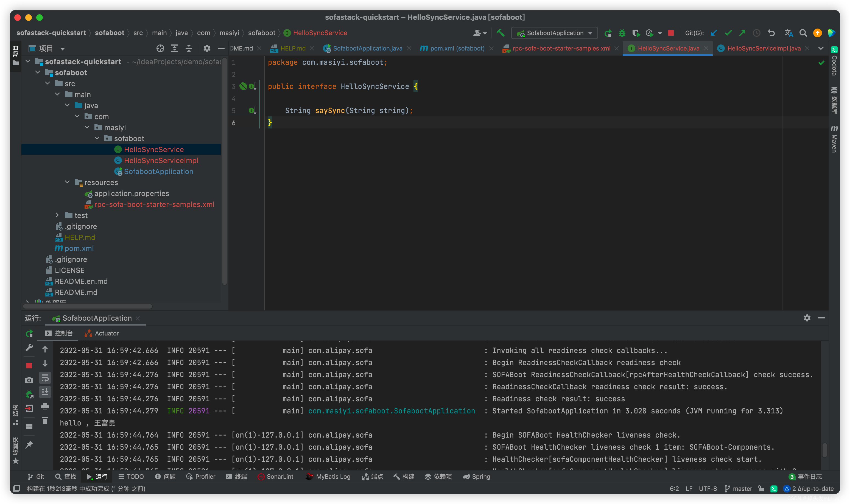
Task: Click the rollback undo arrow
Action: (771, 33)
